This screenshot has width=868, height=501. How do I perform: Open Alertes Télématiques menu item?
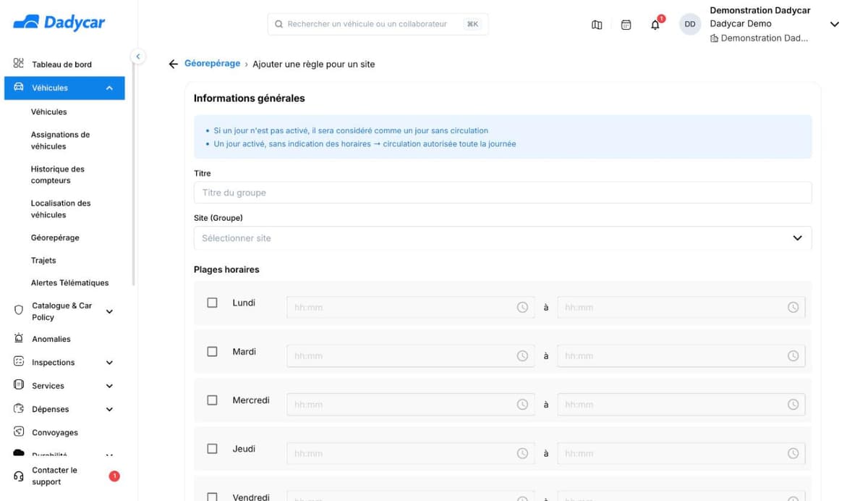pos(69,283)
